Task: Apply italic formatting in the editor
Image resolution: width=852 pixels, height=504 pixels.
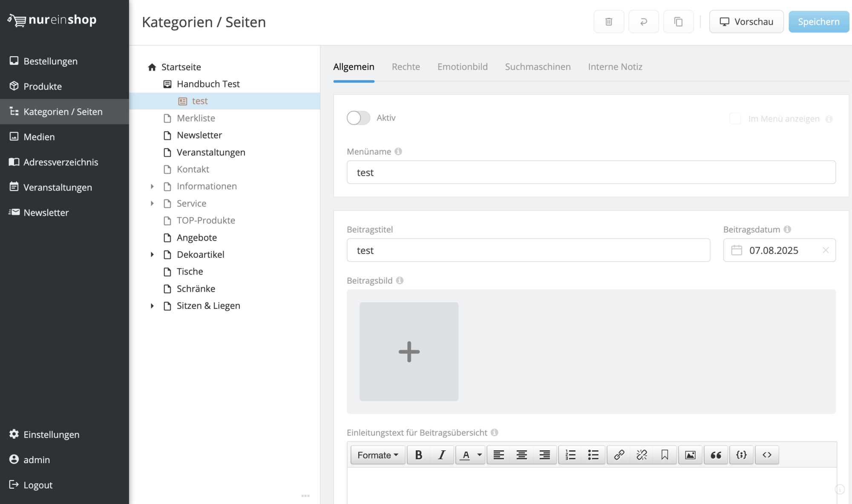Action: [x=442, y=455]
